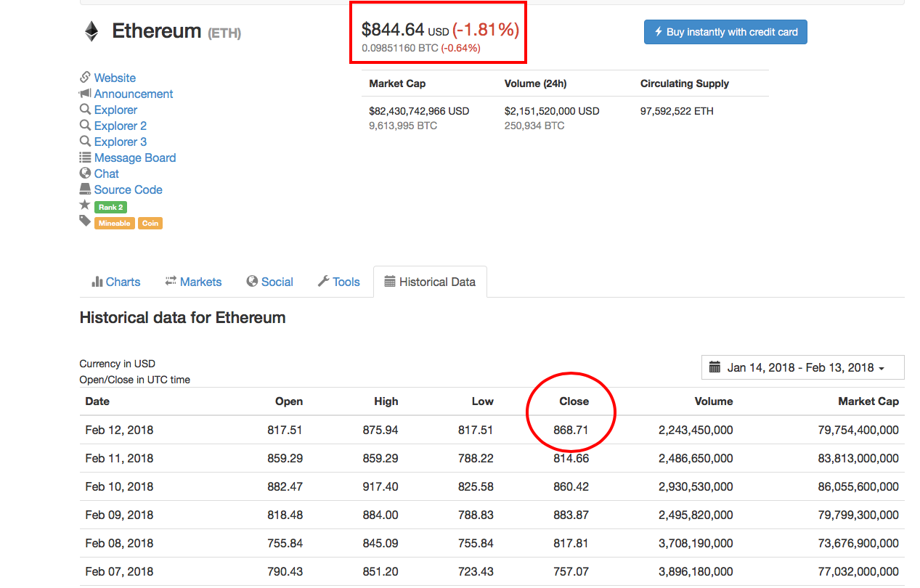Click the 818.48 open price cell
This screenshot has width=920, height=588.
(285, 515)
